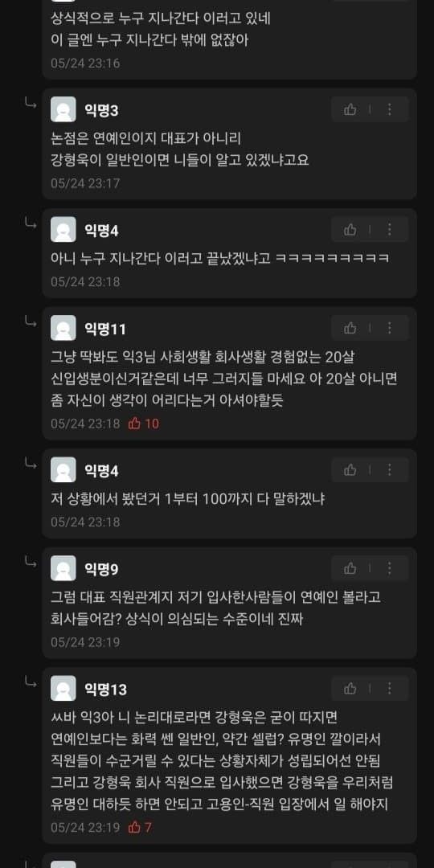Thumbs-up 익명11's comment

coord(350,328)
